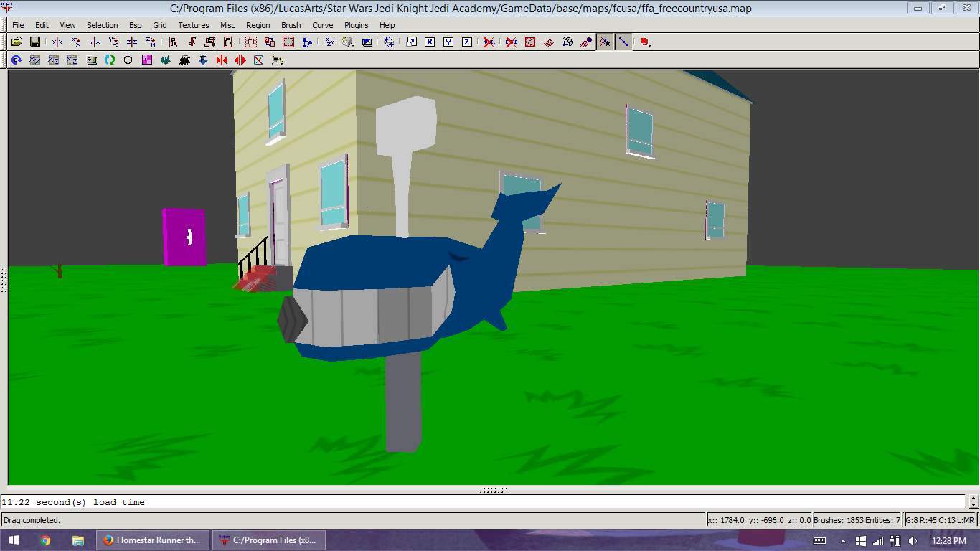Open the Show entities as dropdown
Screen dimensions: 980x551
(645, 42)
